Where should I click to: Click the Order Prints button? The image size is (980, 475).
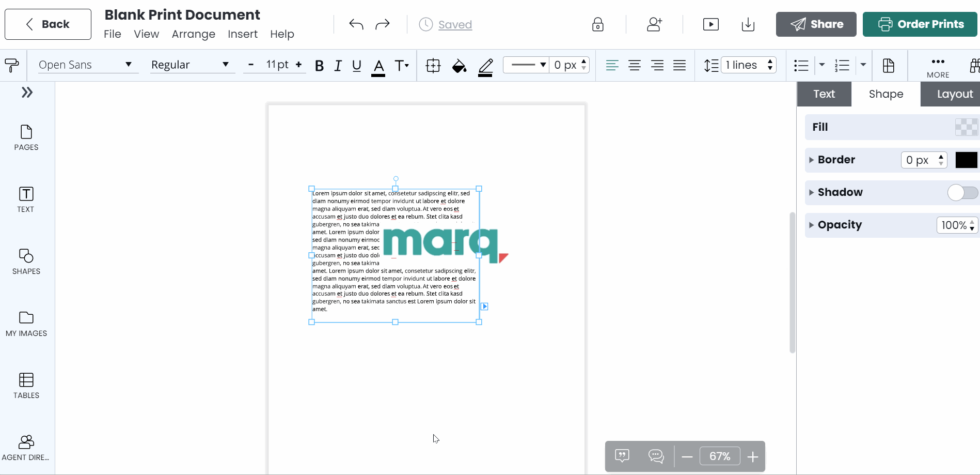point(920,24)
